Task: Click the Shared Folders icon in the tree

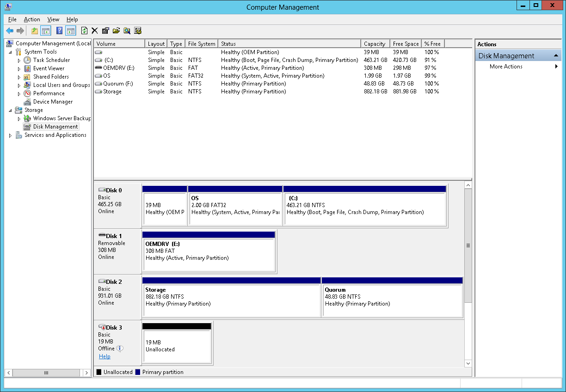Action: tap(27, 77)
